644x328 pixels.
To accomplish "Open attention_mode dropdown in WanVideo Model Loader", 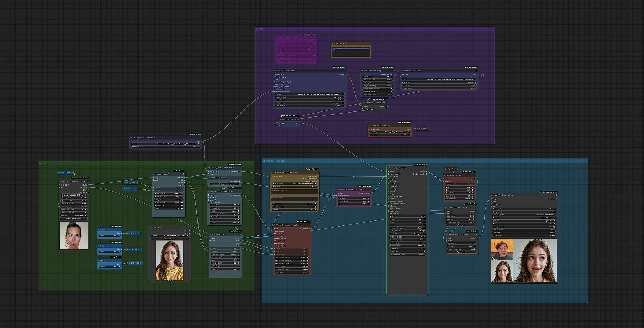I will pyautogui.click(x=309, y=106).
